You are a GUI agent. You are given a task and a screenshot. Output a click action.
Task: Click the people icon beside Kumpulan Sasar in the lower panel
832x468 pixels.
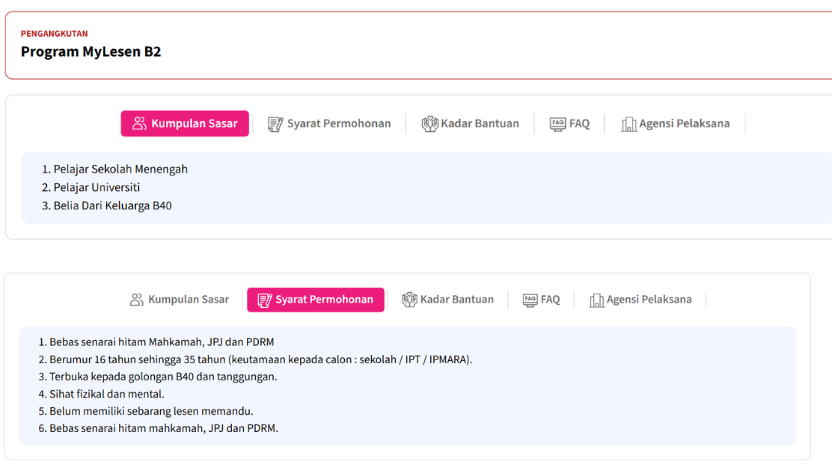tap(136, 300)
